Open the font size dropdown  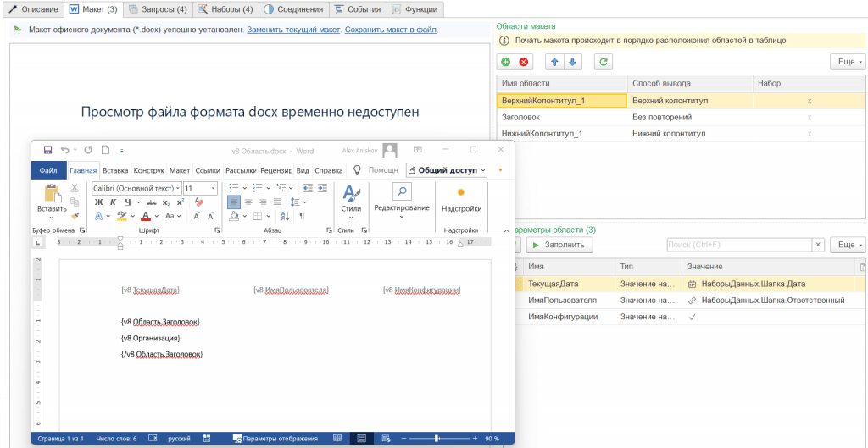tap(213, 188)
